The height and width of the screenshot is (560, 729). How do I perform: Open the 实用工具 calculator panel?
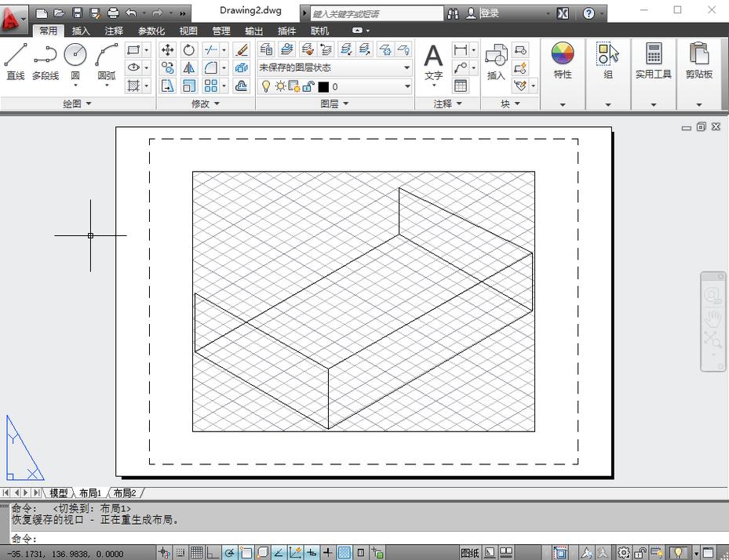tap(653, 60)
